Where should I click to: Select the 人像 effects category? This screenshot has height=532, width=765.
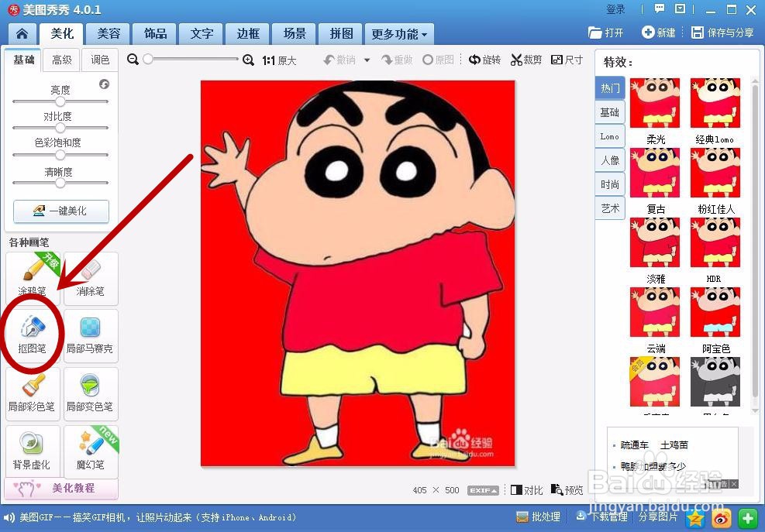pos(610,160)
